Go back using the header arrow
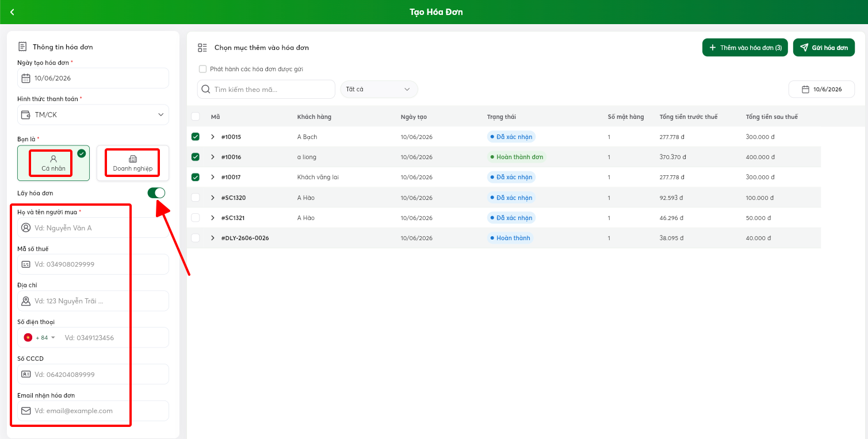Screen dimensions: 868x439 point(12,12)
